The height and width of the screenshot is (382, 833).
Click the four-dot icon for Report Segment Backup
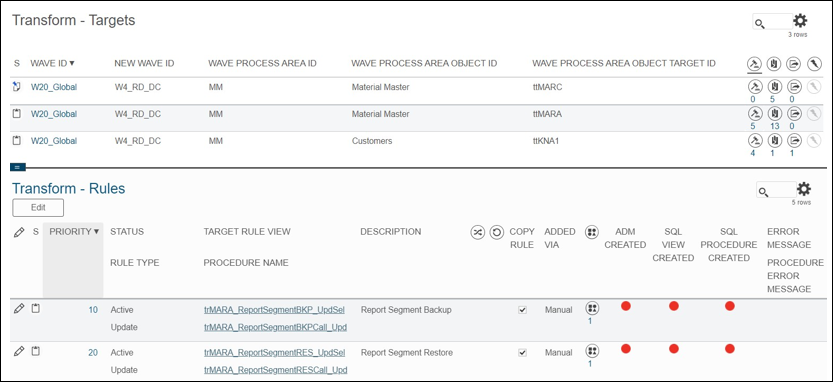pos(592,308)
